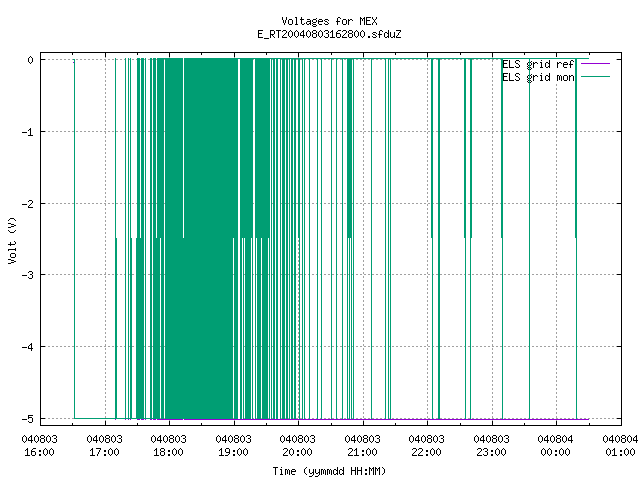Click the y-axis tick value -4
The height and width of the screenshot is (480, 640).
click(x=28, y=347)
